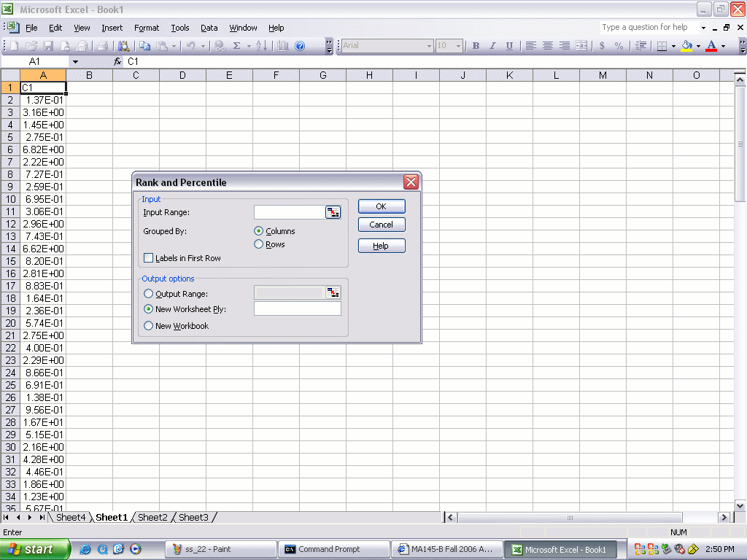The image size is (747, 560).
Task: Click the Percent Style icon
Action: 619,46
